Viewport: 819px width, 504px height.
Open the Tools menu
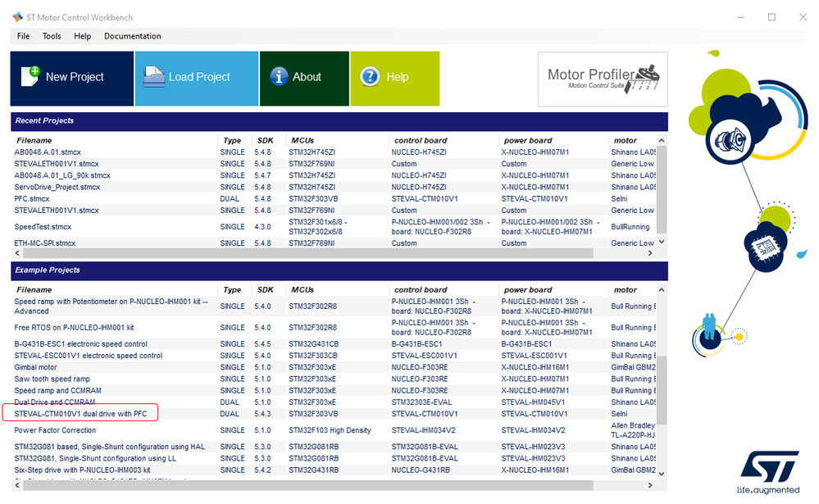click(52, 36)
